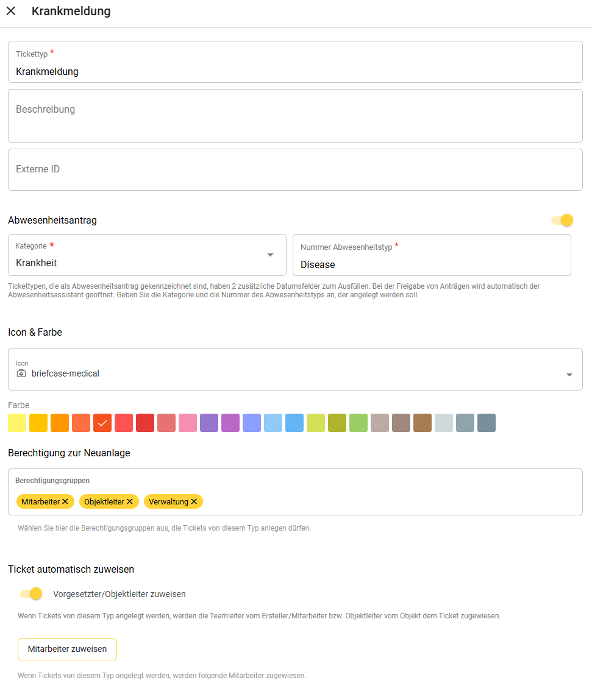Click into the Tickettyp input field
Screen dimensions: 592x700
[295, 71]
